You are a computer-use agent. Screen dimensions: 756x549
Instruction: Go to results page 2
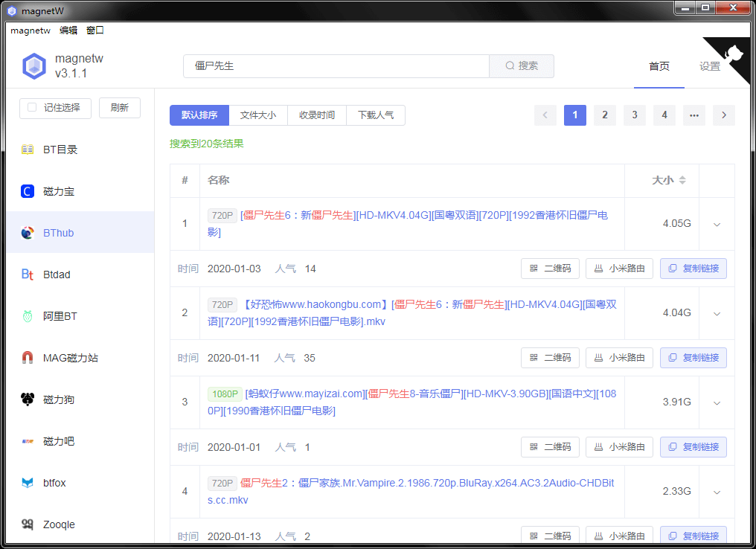605,115
